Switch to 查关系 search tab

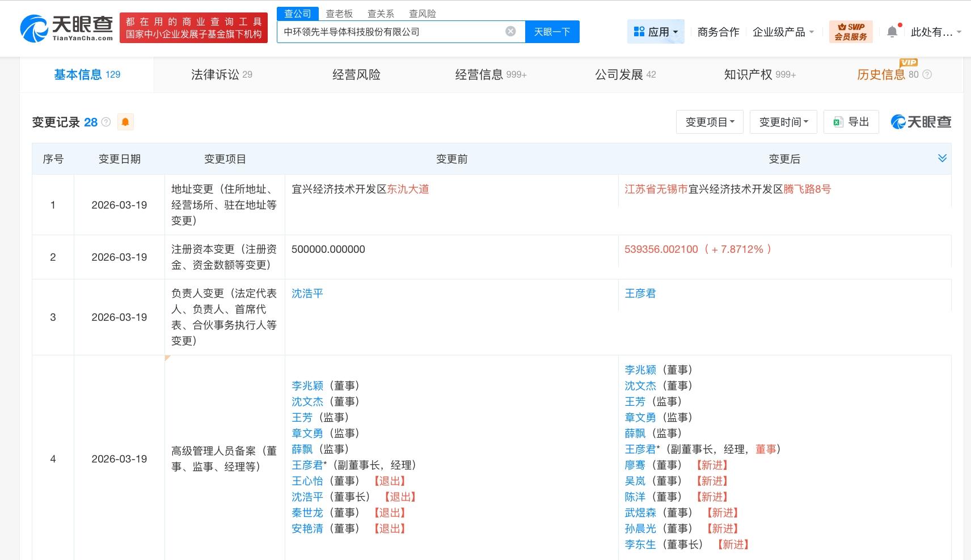tap(381, 14)
